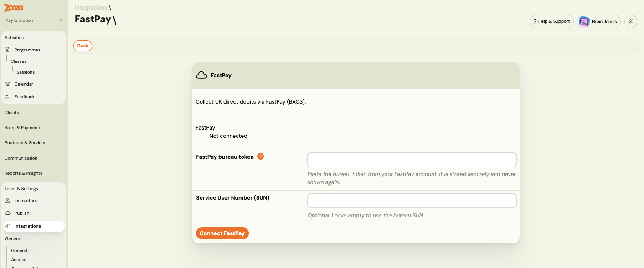
Task: Open Programmes in sidebar
Action: pos(27,50)
